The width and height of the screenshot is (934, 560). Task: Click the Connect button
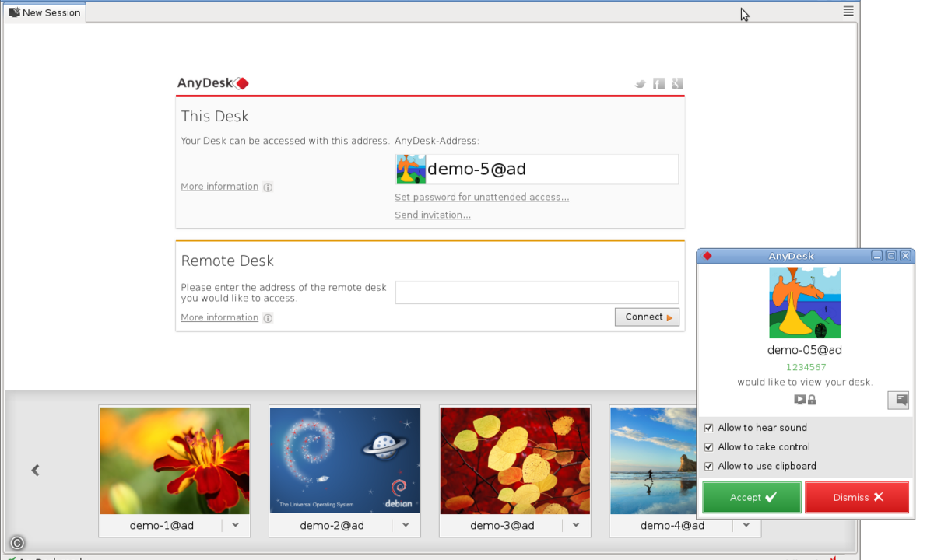pyautogui.click(x=648, y=317)
